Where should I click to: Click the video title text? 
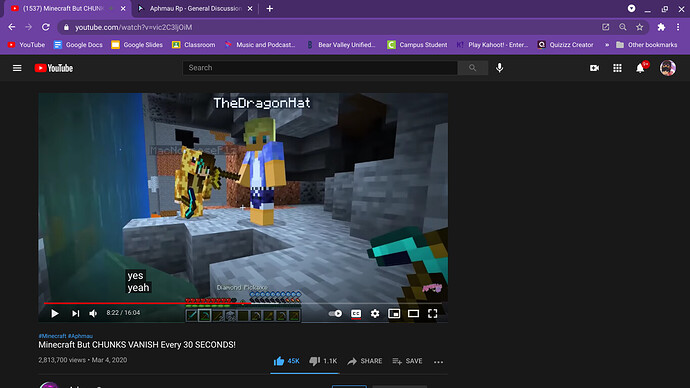[x=137, y=345]
